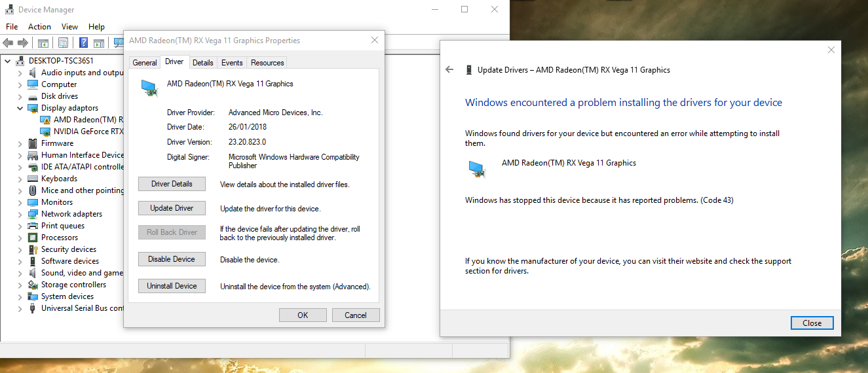The image size is (868, 373).
Task: Expand the Disk drives category
Action: click(x=20, y=96)
